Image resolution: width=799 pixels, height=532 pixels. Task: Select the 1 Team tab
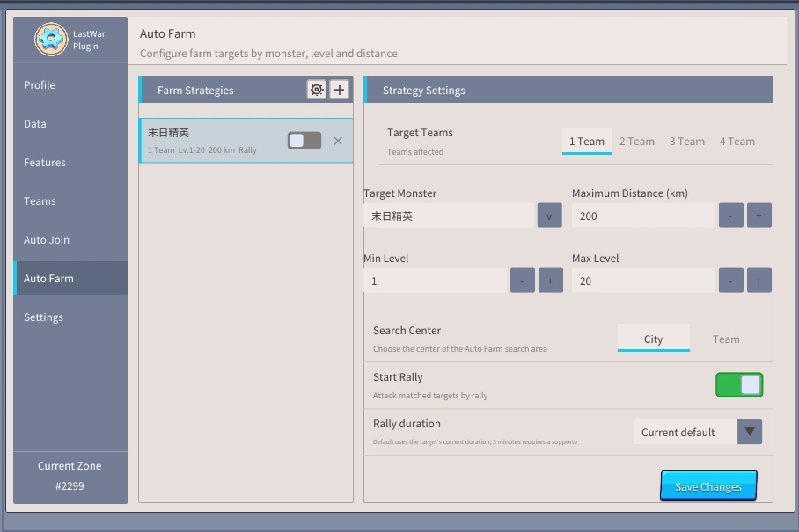pyautogui.click(x=587, y=141)
